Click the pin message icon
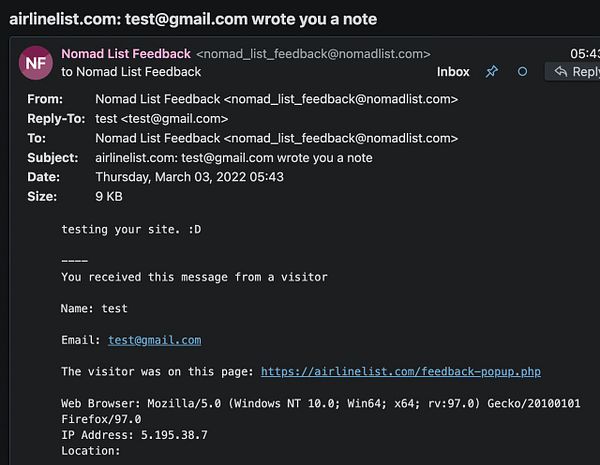The height and width of the screenshot is (465, 600). 491,72
